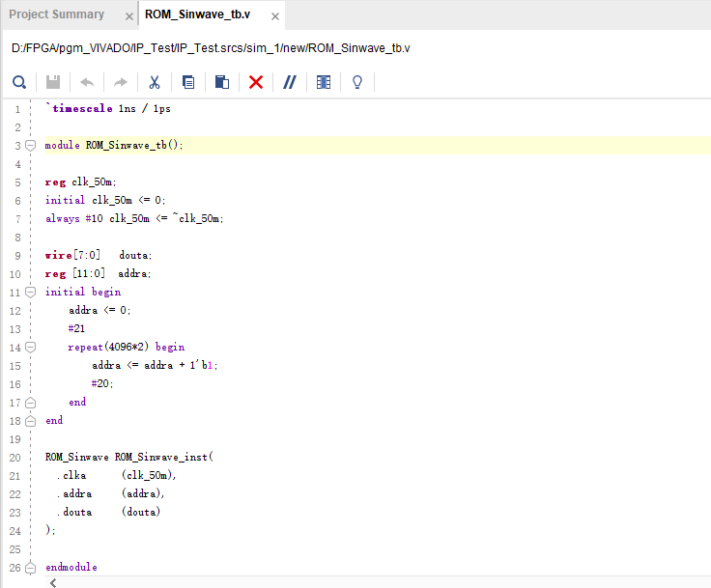The width and height of the screenshot is (711, 588).
Task: Click line number 19 in gutter
Action: pyautogui.click(x=14, y=439)
